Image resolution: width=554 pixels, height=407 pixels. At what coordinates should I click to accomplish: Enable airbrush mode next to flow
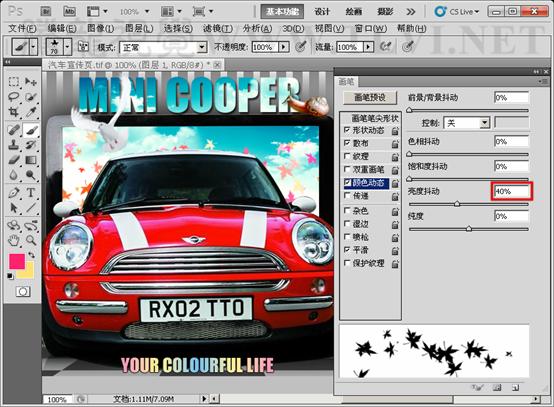coord(385,46)
